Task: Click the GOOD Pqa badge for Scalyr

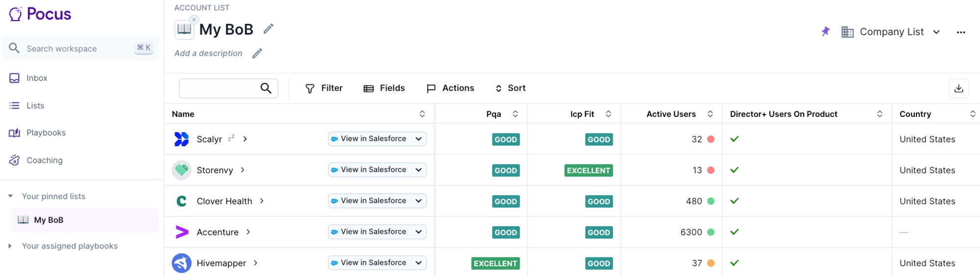Action: point(506,139)
